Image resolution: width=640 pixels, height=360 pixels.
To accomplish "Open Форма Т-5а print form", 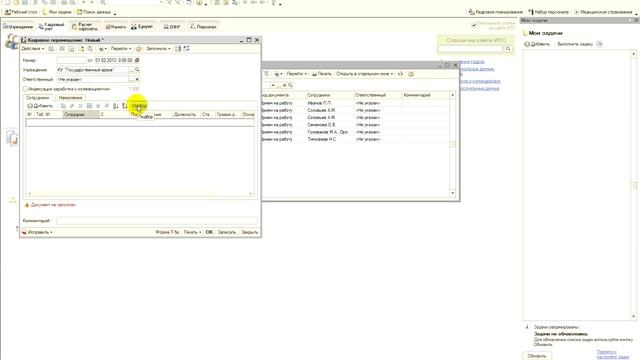I will click(x=167, y=232).
